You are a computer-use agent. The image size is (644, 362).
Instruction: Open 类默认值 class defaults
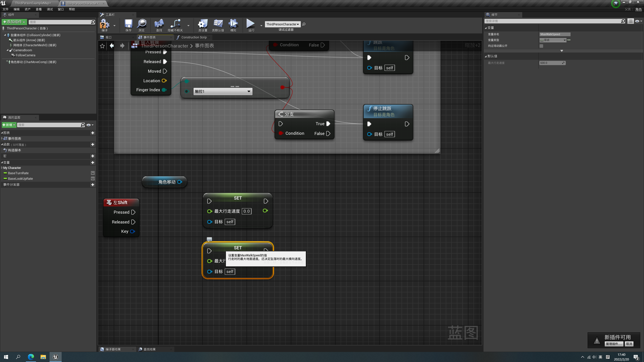[x=218, y=25]
